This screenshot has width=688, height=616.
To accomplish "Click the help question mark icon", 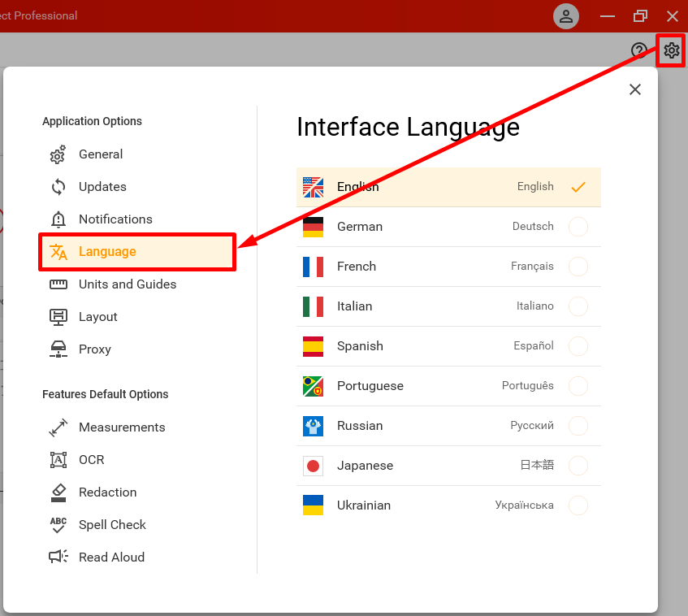I will (639, 50).
